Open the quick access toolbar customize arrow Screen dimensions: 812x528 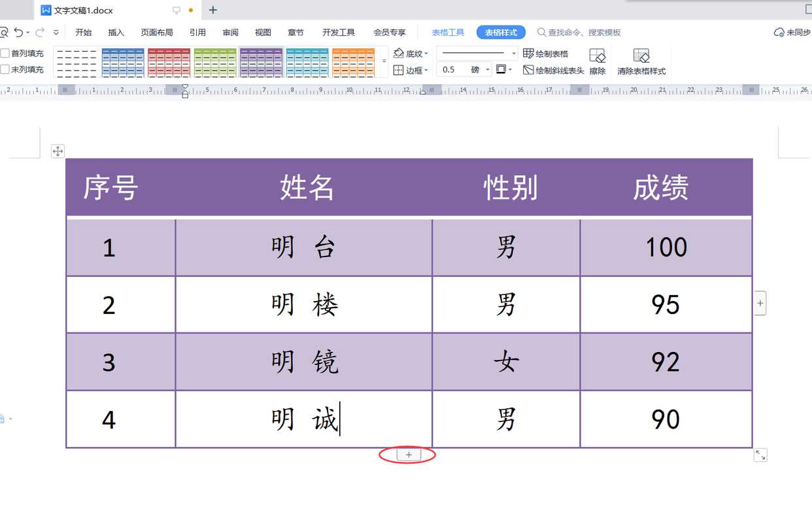[56, 33]
